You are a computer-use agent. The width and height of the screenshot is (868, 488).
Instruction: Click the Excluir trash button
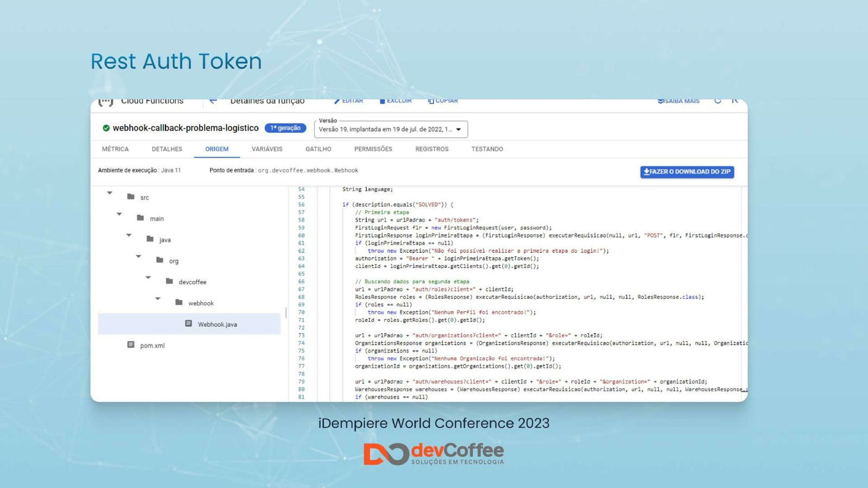click(x=395, y=101)
